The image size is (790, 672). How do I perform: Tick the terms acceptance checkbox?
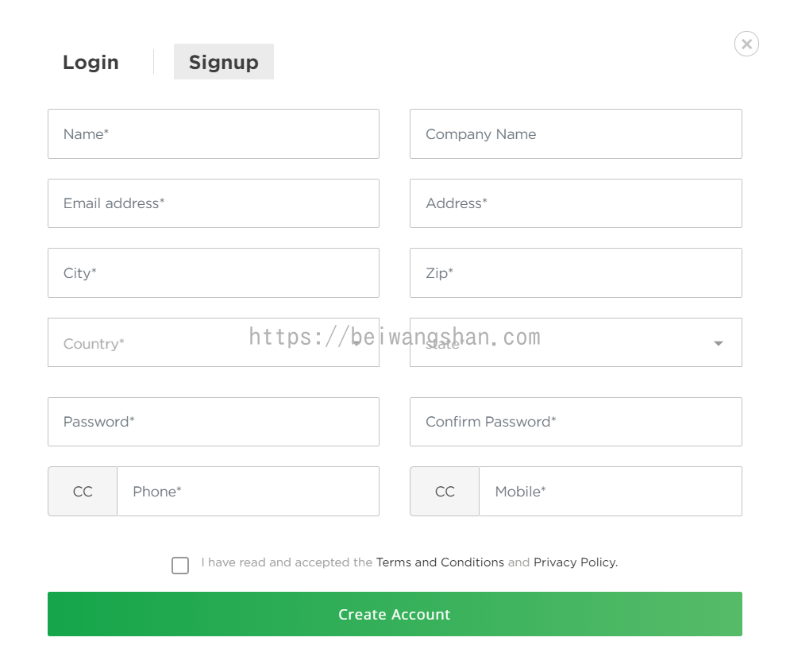pos(180,565)
